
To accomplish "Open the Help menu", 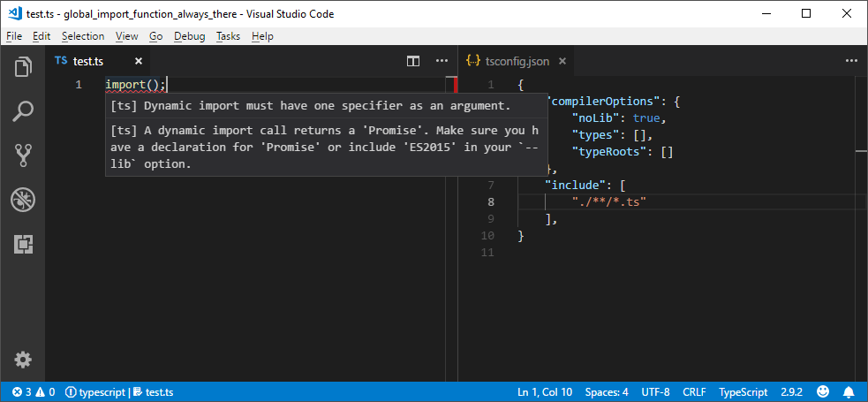I will point(262,36).
